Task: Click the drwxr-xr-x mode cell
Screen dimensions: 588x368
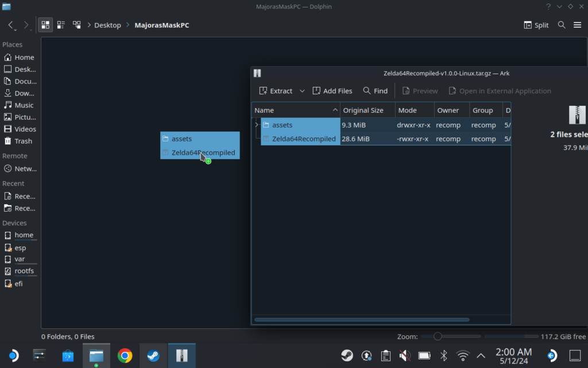Action: (413, 125)
